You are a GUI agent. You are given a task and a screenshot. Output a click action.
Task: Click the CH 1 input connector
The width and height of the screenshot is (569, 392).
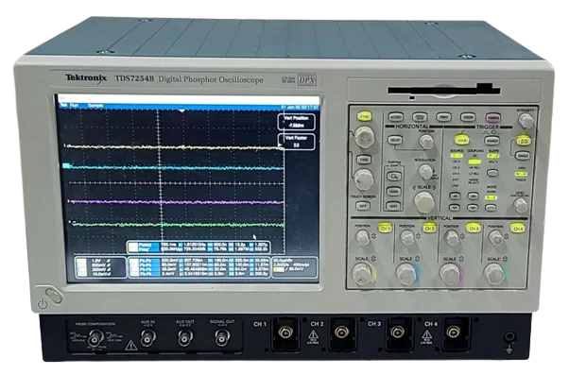[285, 332]
